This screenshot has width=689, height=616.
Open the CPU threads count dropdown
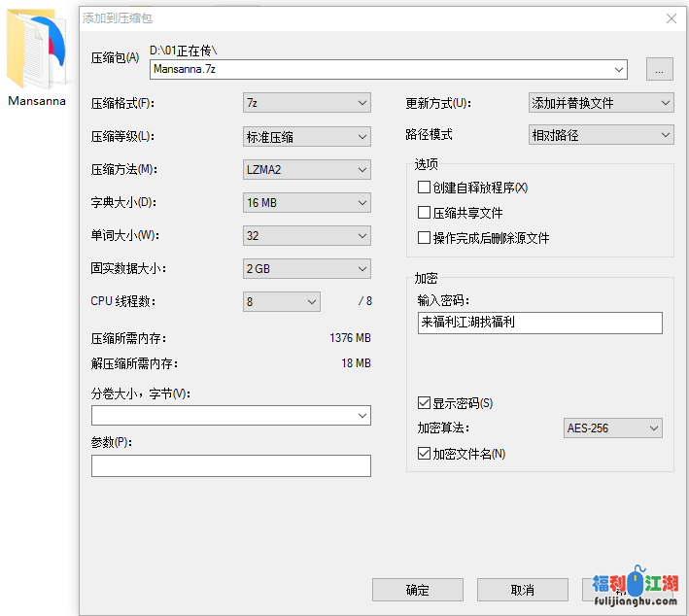tap(281, 302)
